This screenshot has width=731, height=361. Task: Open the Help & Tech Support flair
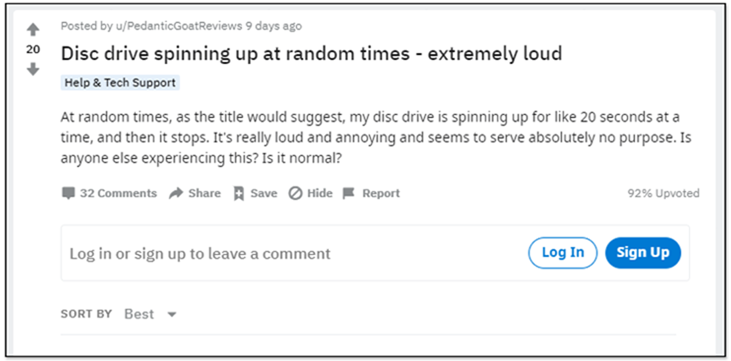[120, 83]
